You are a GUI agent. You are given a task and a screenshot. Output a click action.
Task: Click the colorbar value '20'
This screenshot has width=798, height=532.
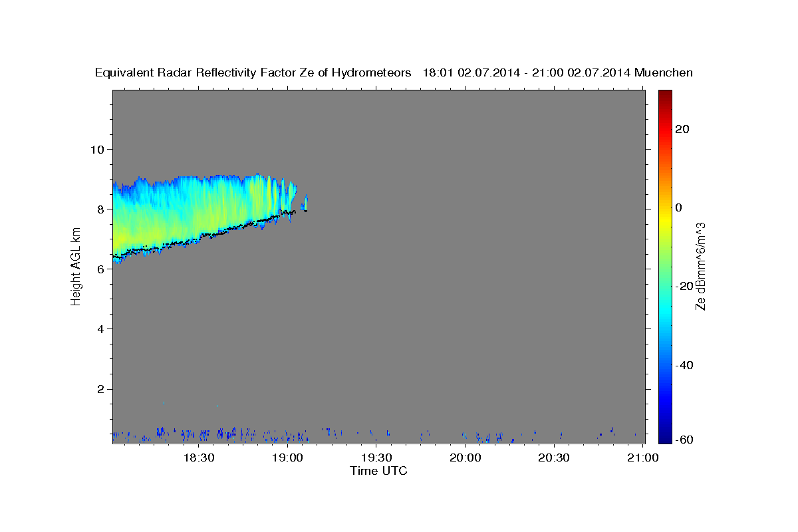(x=682, y=129)
